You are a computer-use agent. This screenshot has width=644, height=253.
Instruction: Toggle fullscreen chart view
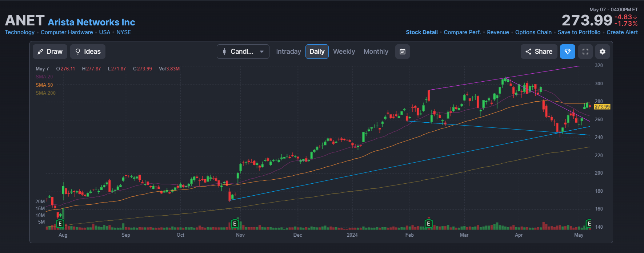pos(585,52)
